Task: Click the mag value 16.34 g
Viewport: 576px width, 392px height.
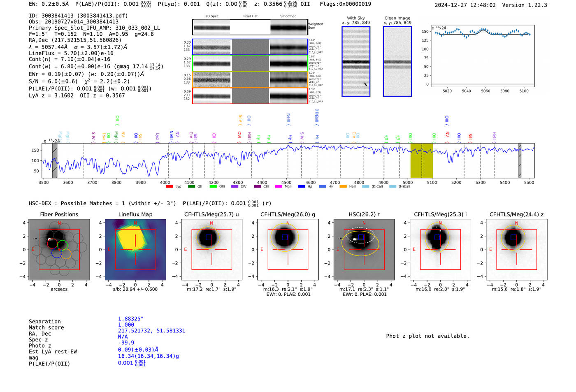Action: point(149,356)
